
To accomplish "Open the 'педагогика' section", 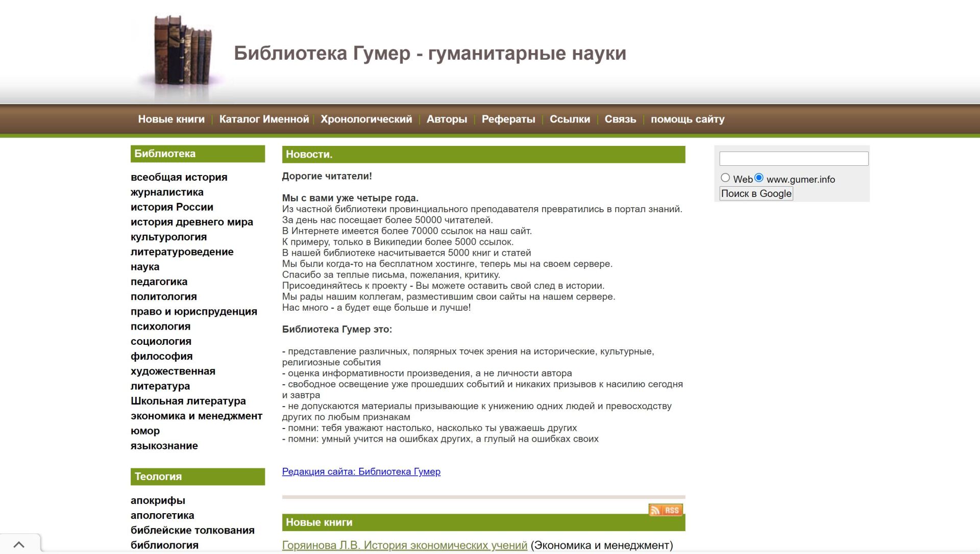I will pyautogui.click(x=159, y=282).
